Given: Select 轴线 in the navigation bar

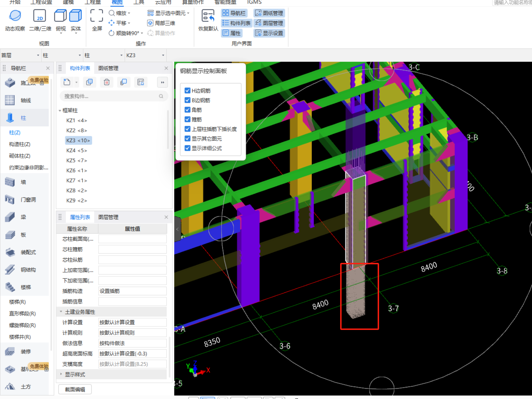Looking at the screenshot, I should point(26,100).
